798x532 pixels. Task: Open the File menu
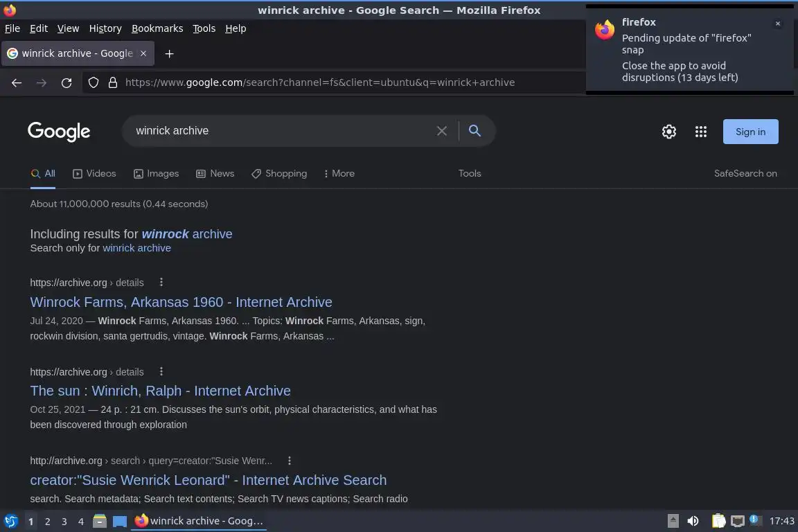(12, 28)
